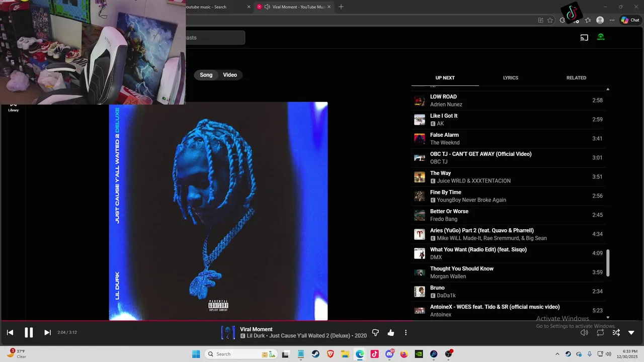Select What You Want (Radio Edit) queue row
Viewport: 644px width, 362px height.
tap(508, 253)
